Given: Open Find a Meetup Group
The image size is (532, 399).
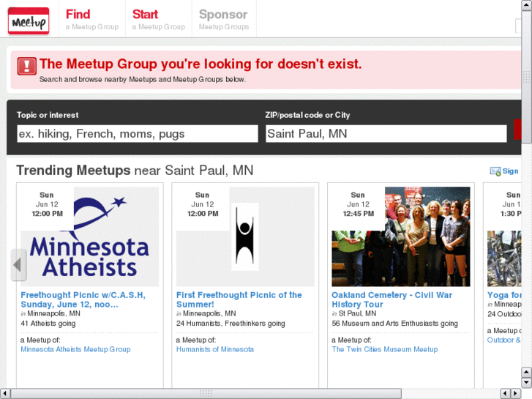Looking at the screenshot, I should [92, 19].
